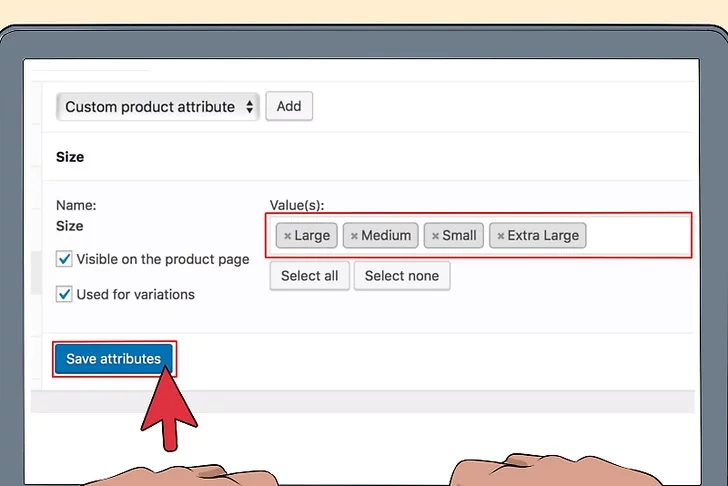Uncheck the Used for variations checkbox
728x486 pixels.
(65, 294)
